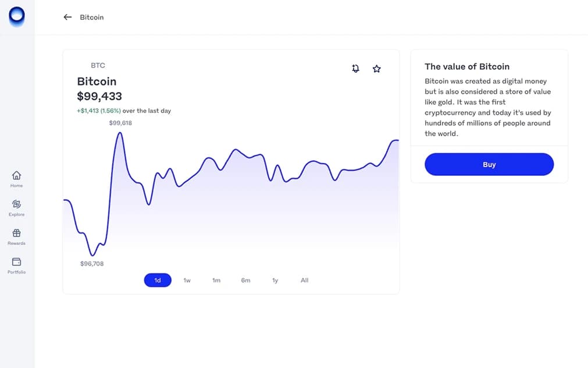
Task: Show the 1y price chart
Action: 275,281
